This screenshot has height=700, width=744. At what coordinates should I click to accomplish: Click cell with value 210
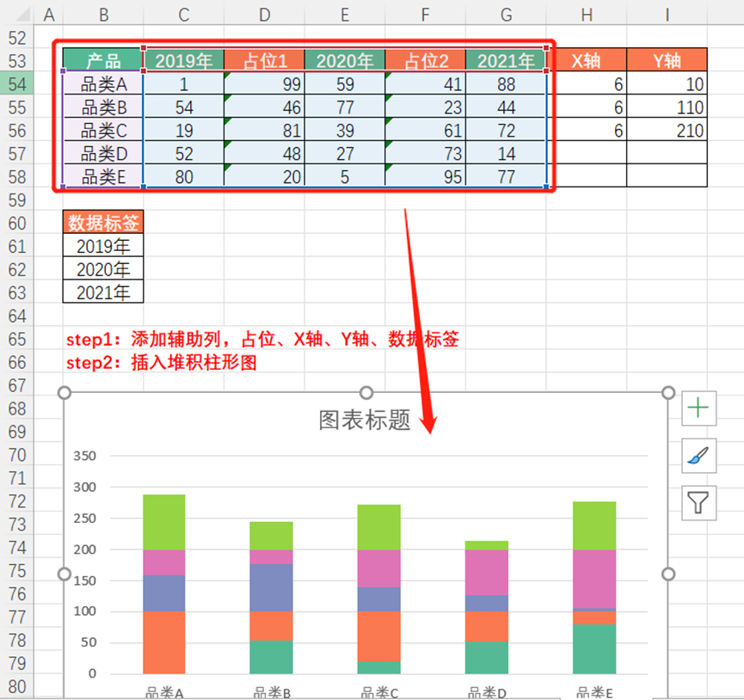tap(667, 131)
